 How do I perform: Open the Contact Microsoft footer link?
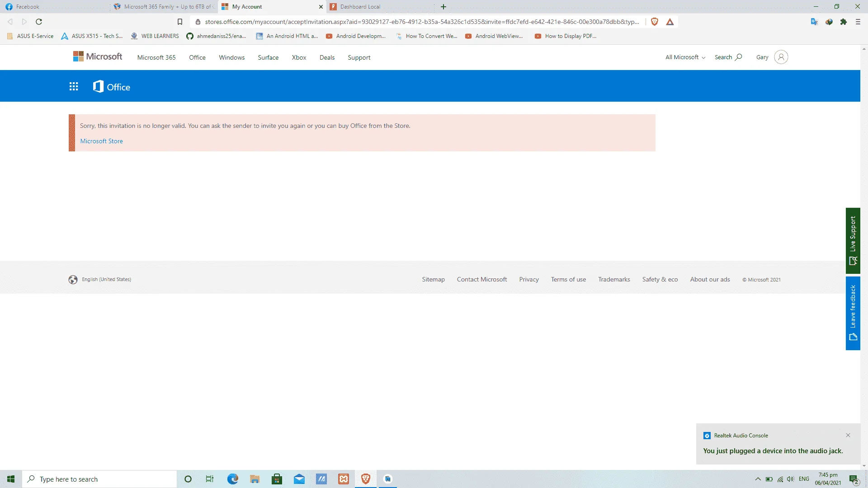482,279
